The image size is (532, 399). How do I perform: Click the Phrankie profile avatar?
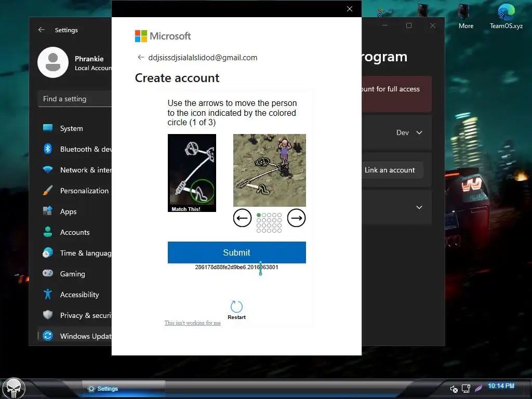[x=53, y=62]
